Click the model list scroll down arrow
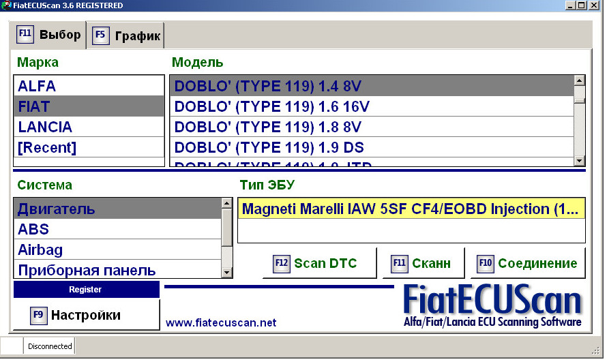This screenshot has height=364, width=609. pos(579,161)
